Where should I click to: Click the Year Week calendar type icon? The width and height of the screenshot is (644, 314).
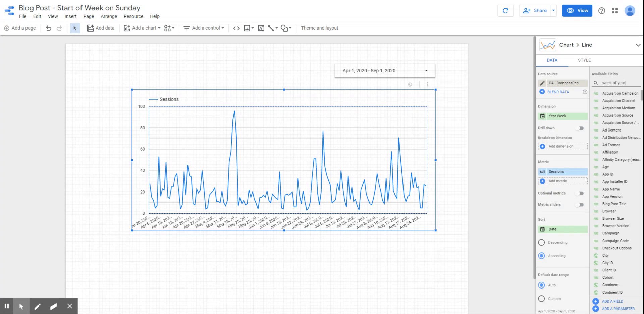click(x=542, y=116)
